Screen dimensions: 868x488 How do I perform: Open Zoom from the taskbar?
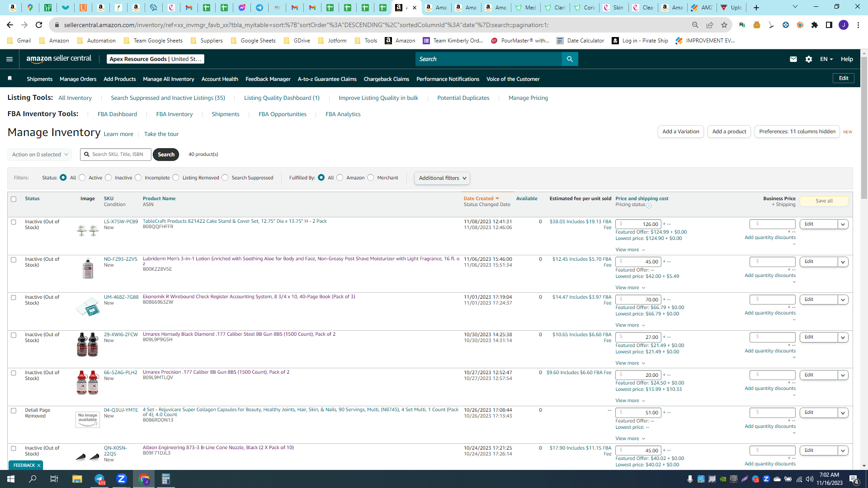click(x=122, y=479)
